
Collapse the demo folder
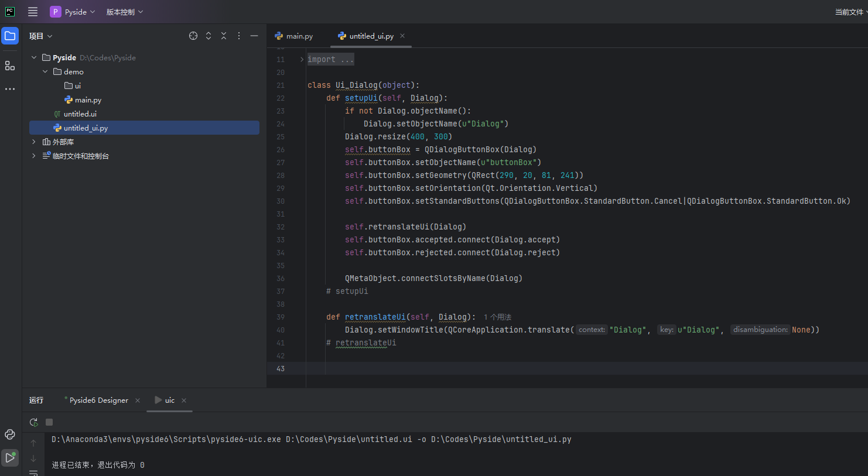(45, 71)
